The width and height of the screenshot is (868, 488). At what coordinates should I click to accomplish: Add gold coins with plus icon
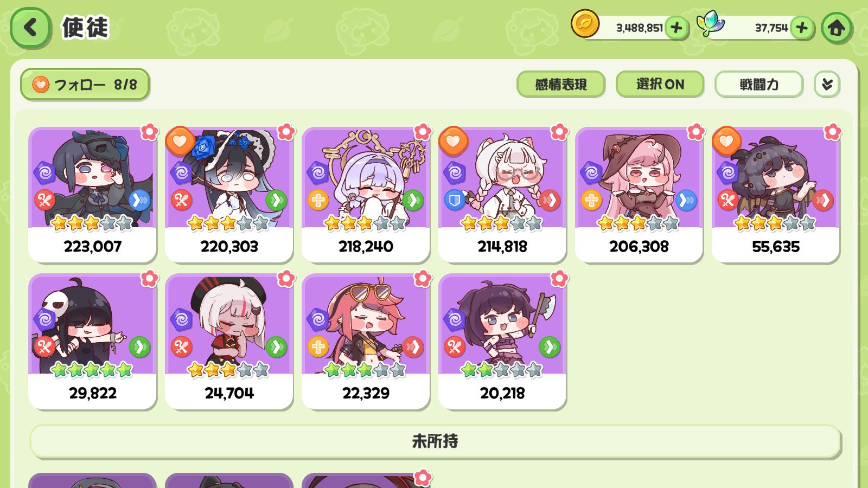point(676,28)
